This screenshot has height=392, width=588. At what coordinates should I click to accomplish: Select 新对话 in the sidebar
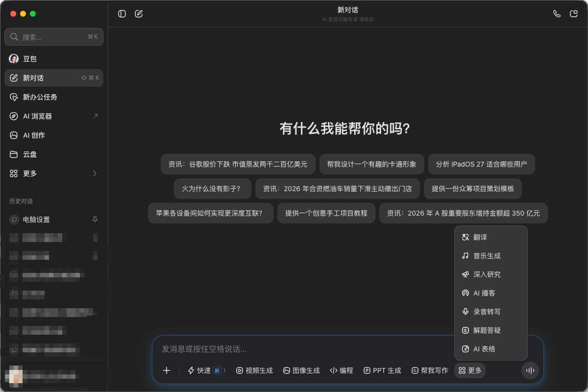[54, 78]
